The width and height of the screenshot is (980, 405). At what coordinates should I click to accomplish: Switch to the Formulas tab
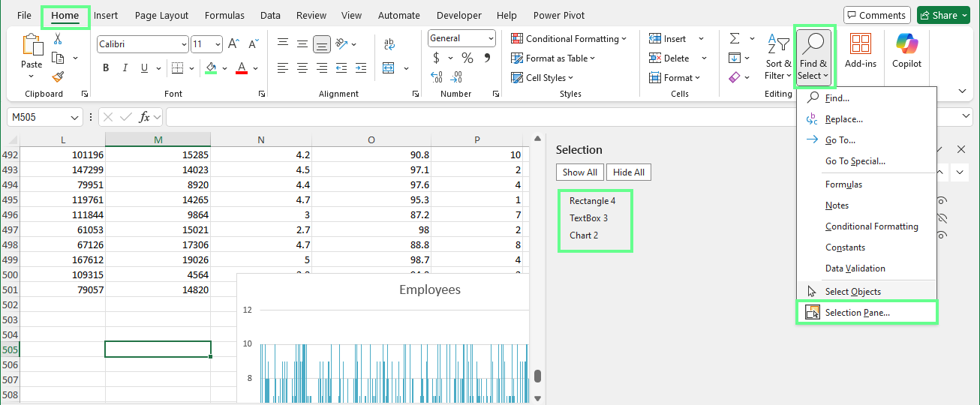[x=224, y=15]
